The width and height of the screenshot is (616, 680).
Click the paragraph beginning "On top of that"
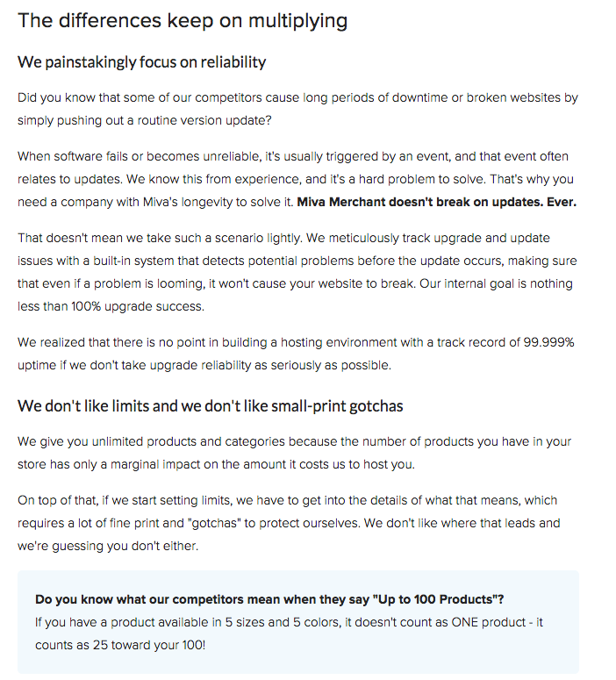click(x=289, y=523)
